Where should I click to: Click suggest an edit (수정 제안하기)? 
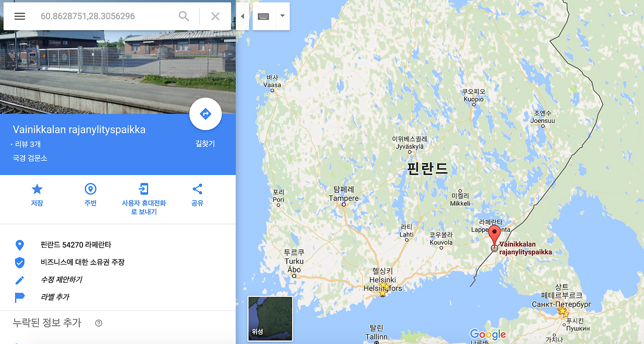click(x=61, y=280)
